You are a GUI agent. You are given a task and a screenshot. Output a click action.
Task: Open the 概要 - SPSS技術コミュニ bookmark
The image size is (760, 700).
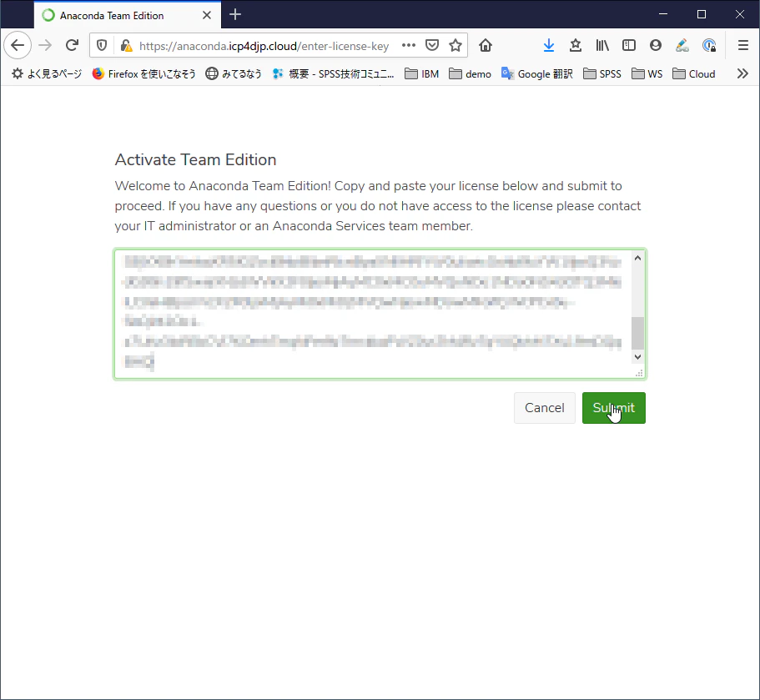[x=334, y=73]
